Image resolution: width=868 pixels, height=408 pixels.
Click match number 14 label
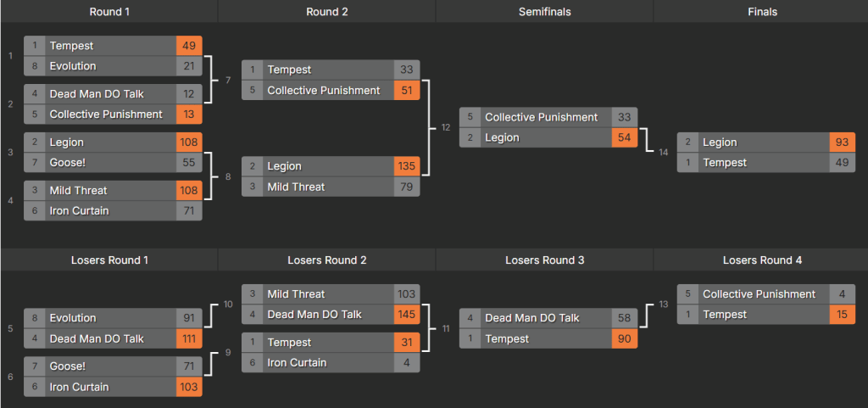tap(664, 152)
